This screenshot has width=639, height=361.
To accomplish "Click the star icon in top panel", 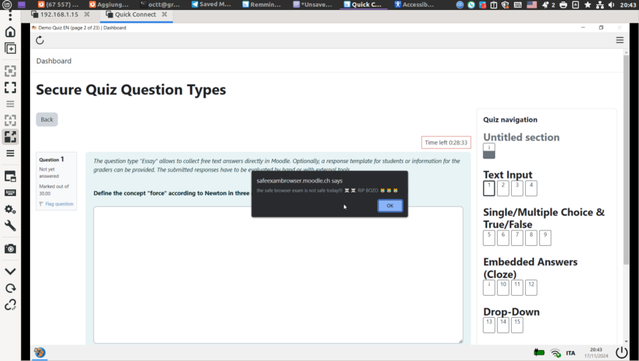I will 587,5.
